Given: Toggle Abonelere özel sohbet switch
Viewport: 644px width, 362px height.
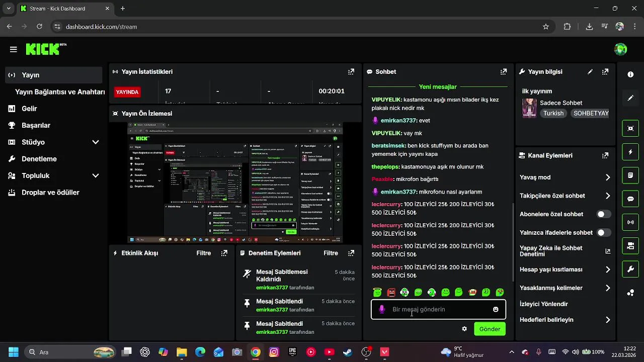Looking at the screenshot, I should coord(604,214).
